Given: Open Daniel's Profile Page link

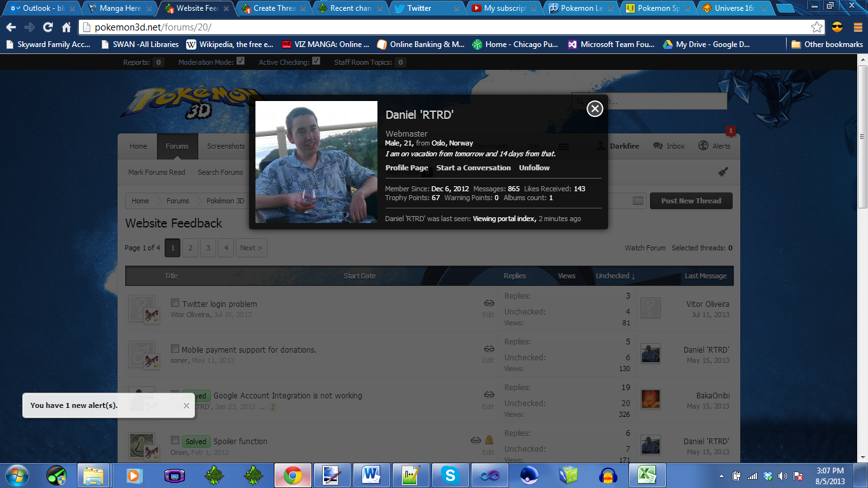Looking at the screenshot, I should click(407, 168).
